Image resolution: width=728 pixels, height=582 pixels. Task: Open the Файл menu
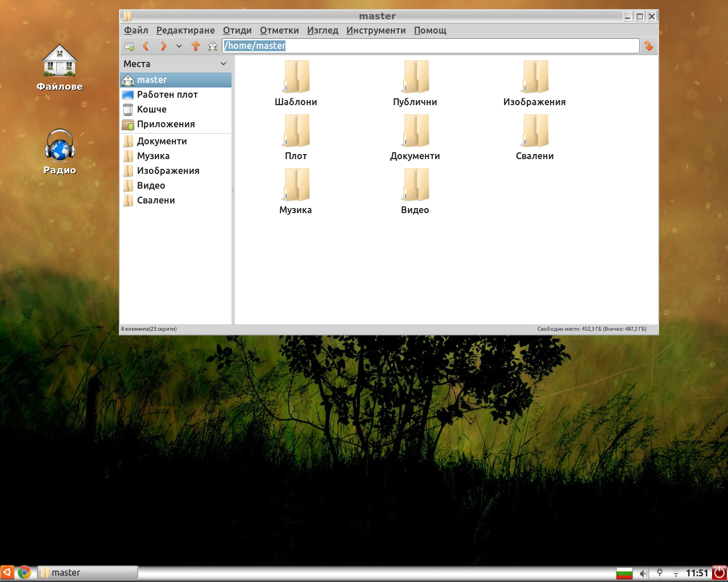click(136, 31)
